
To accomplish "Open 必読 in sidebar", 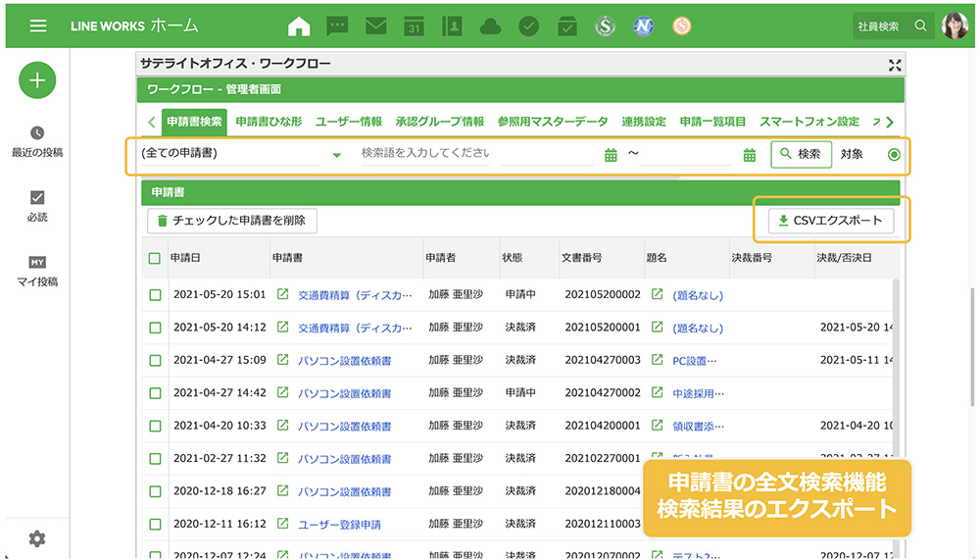I will [37, 207].
